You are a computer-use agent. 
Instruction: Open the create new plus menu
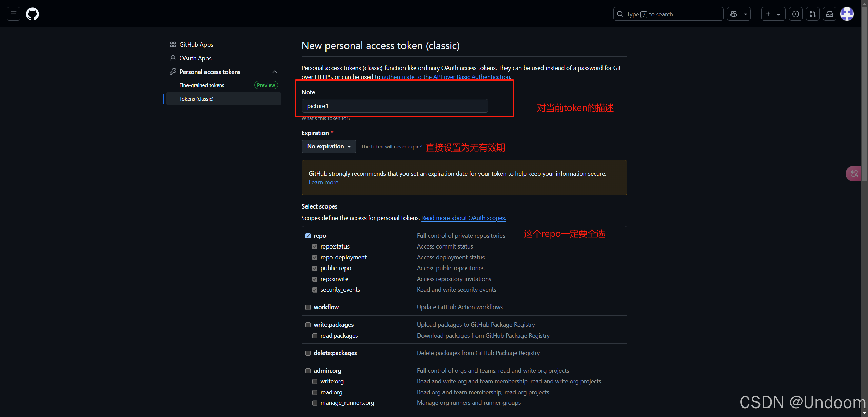pos(773,14)
